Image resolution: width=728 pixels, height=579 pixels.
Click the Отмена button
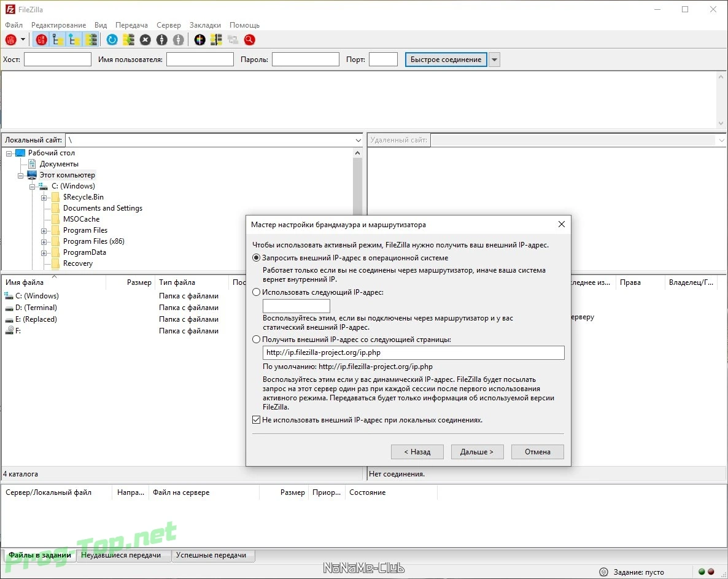coord(538,452)
